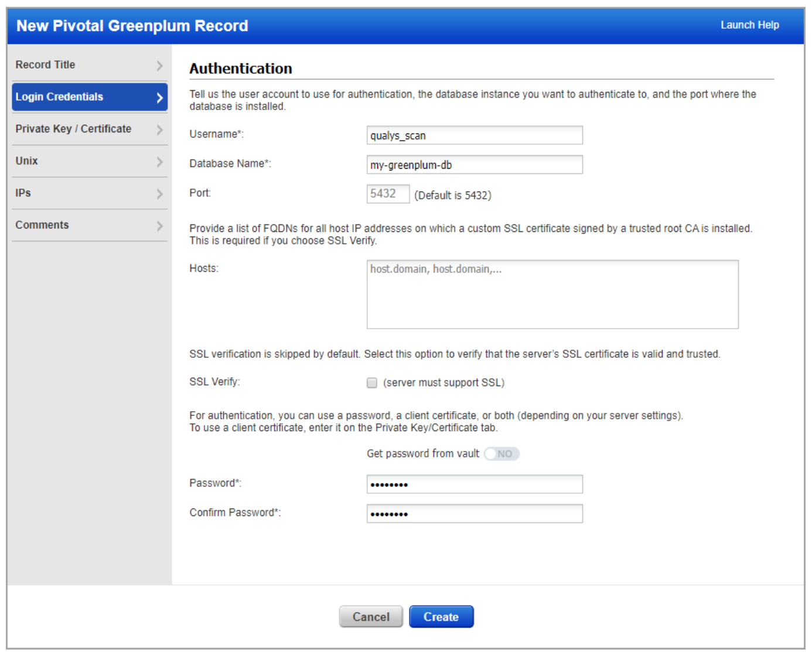The height and width of the screenshot is (656, 812).
Task: Switch to the Unix section
Action: tap(90, 161)
